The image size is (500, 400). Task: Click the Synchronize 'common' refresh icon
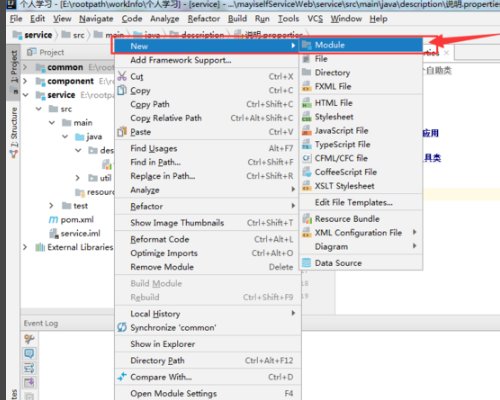point(122,327)
